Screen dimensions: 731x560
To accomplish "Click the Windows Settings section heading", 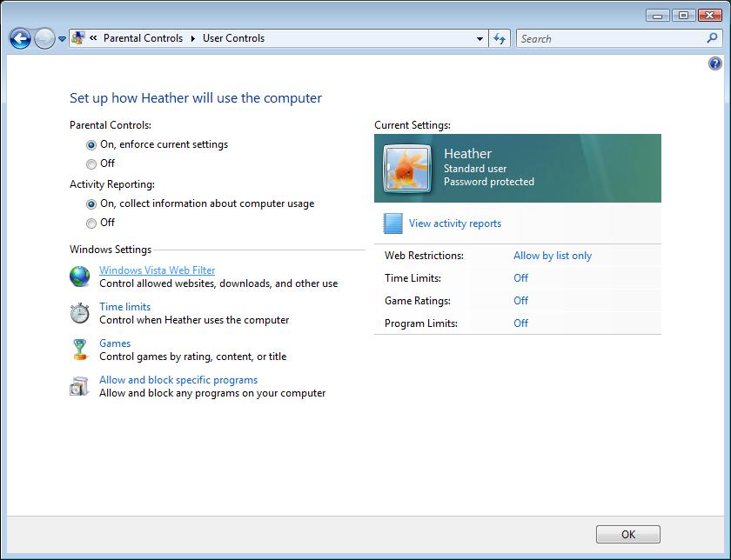I will pyautogui.click(x=111, y=250).
